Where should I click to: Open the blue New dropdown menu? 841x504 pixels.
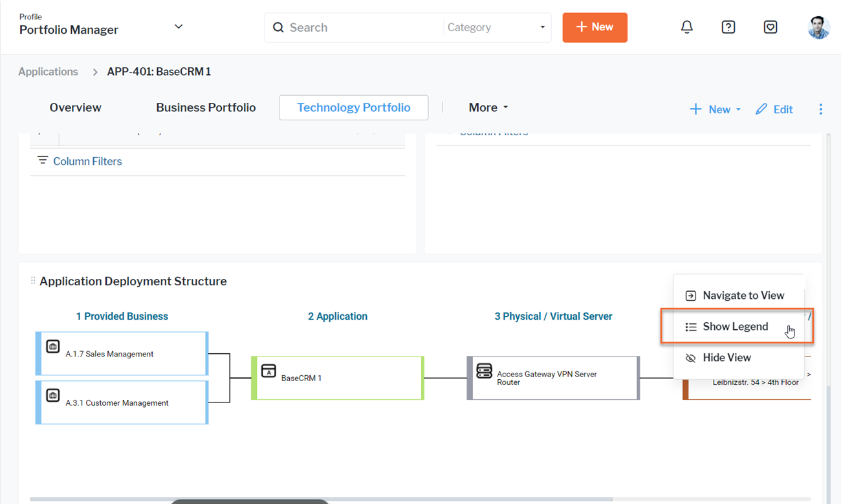coord(715,109)
